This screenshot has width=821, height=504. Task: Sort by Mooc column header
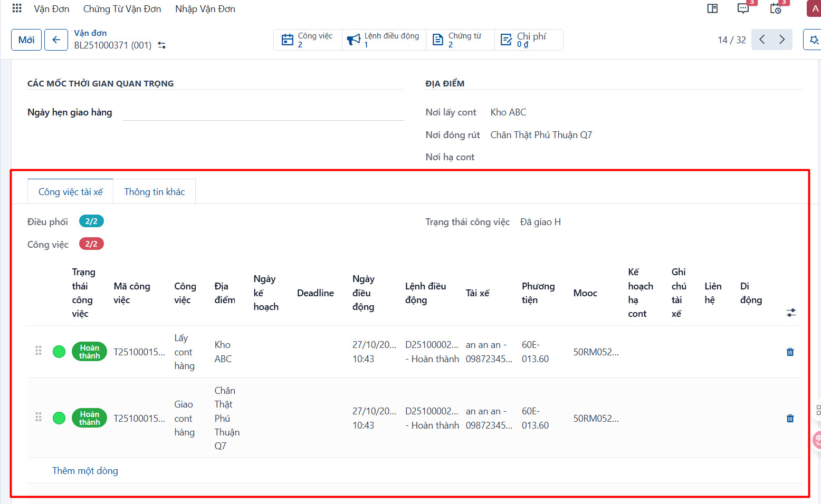(x=585, y=293)
